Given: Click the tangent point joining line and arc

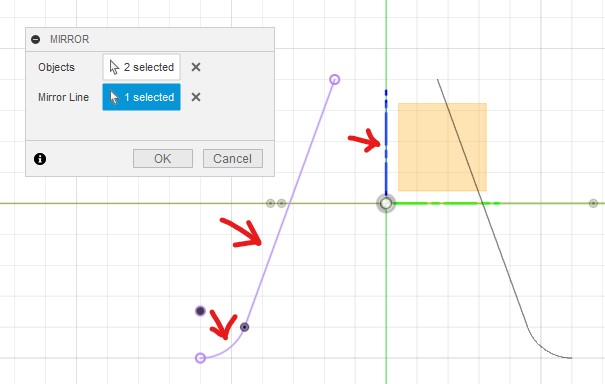Looking at the screenshot, I should 244,327.
